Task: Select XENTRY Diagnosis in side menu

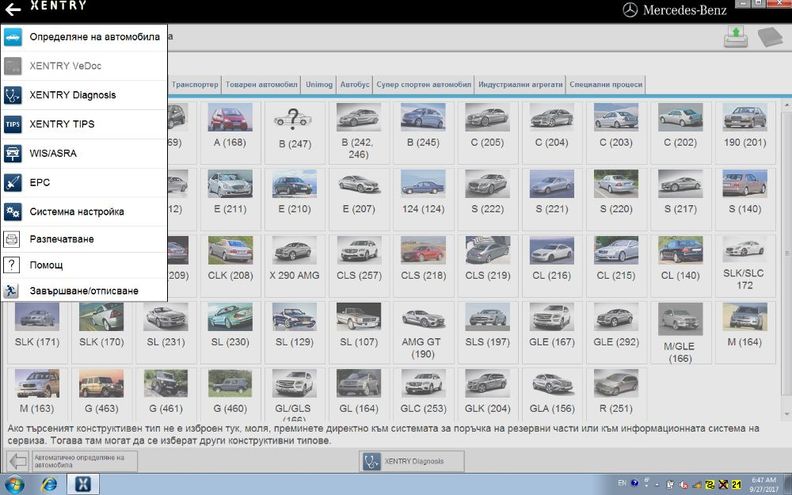Action: [84, 95]
